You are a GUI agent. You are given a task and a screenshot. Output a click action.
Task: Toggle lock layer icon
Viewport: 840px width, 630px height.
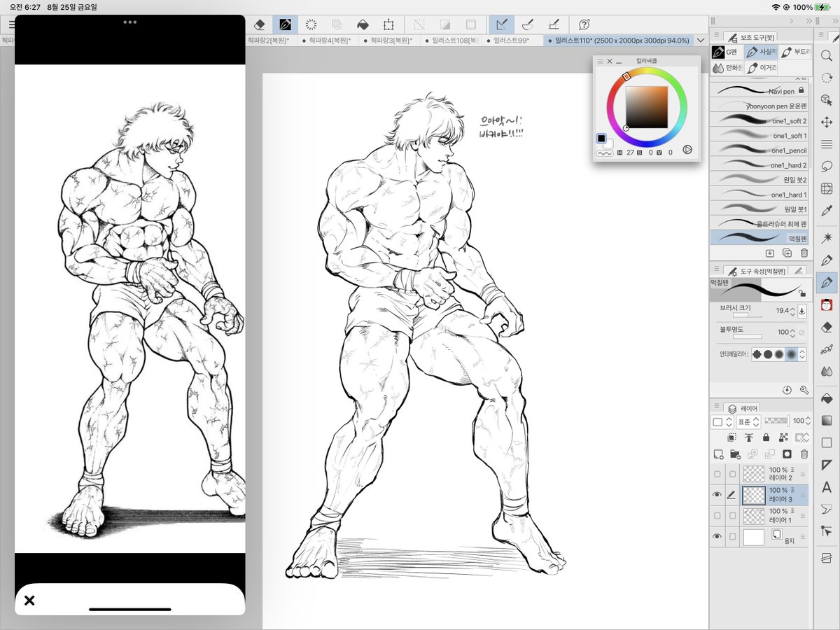[x=766, y=437]
